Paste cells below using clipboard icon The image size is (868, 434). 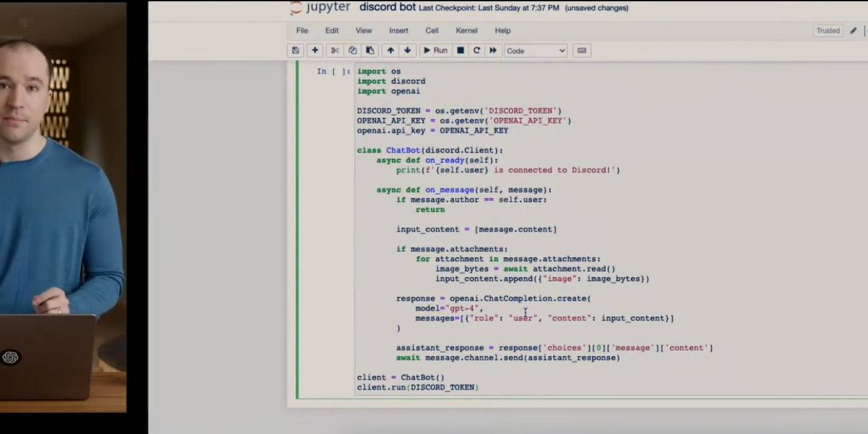(370, 50)
